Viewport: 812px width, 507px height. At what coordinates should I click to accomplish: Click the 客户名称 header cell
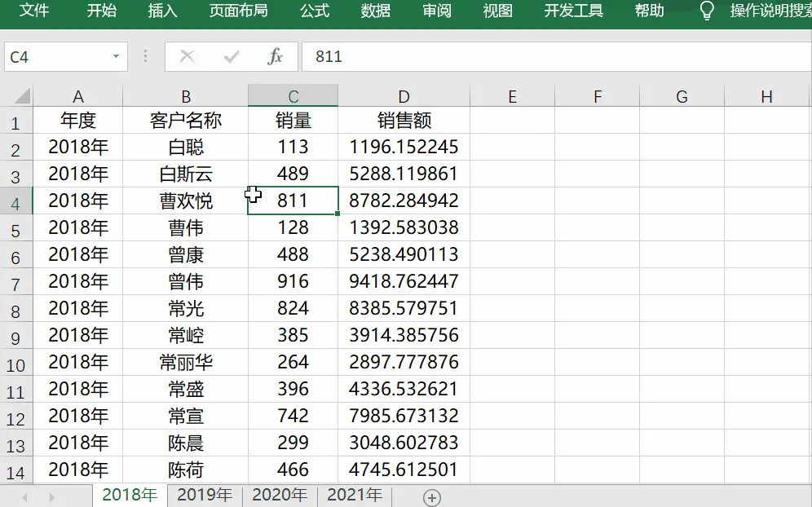pyautogui.click(x=186, y=120)
